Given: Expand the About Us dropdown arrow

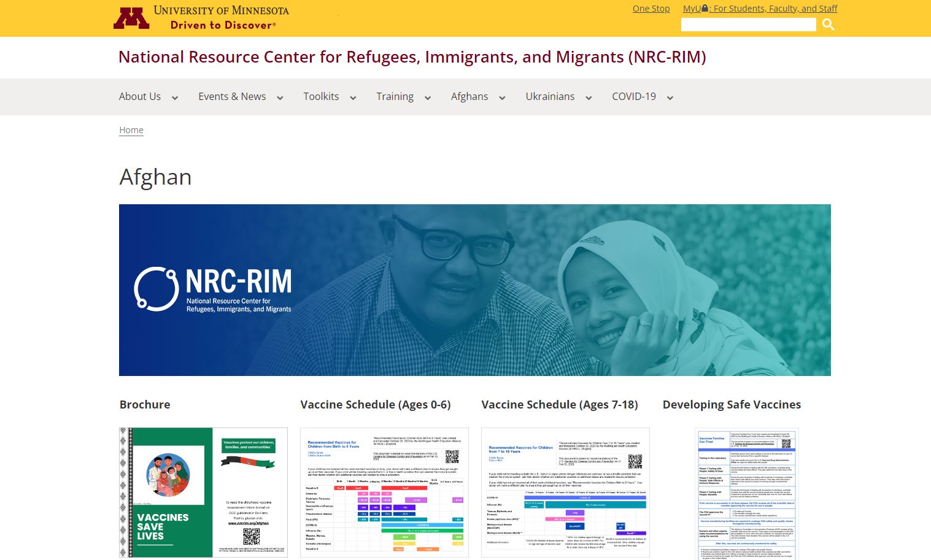Looking at the screenshot, I should [175, 98].
